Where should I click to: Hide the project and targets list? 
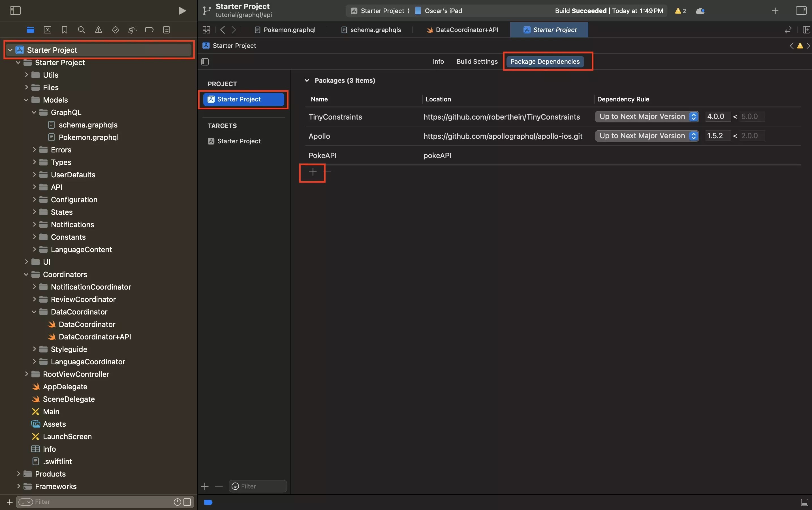pos(205,62)
